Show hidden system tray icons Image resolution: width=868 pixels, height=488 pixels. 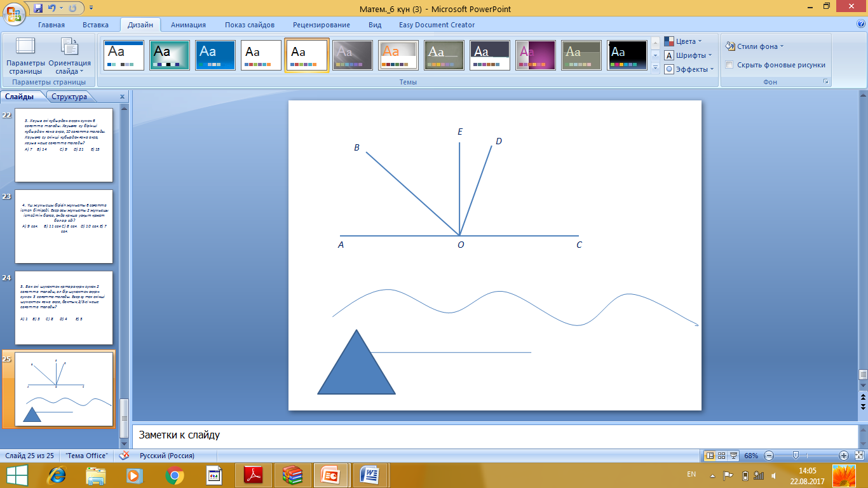click(712, 475)
